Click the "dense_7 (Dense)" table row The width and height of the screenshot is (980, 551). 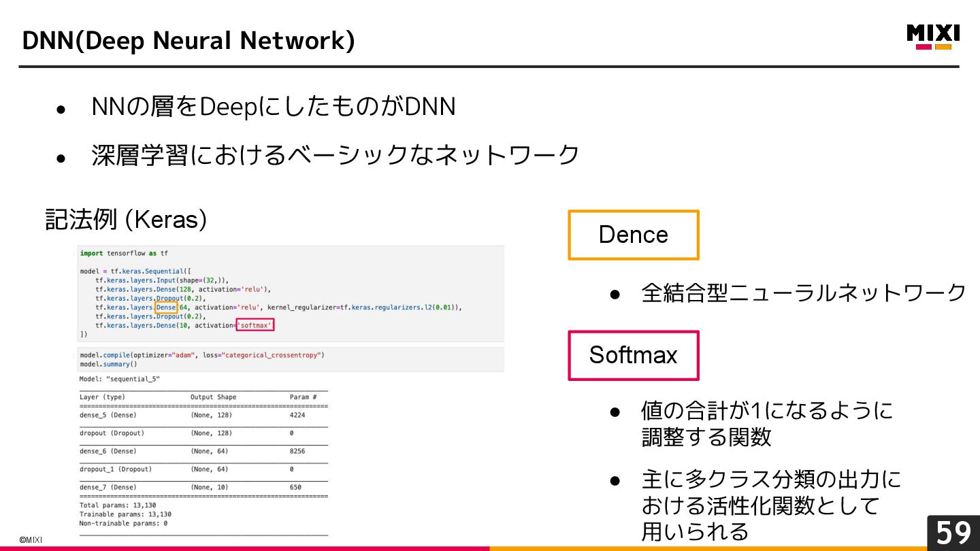pyautogui.click(x=203, y=487)
